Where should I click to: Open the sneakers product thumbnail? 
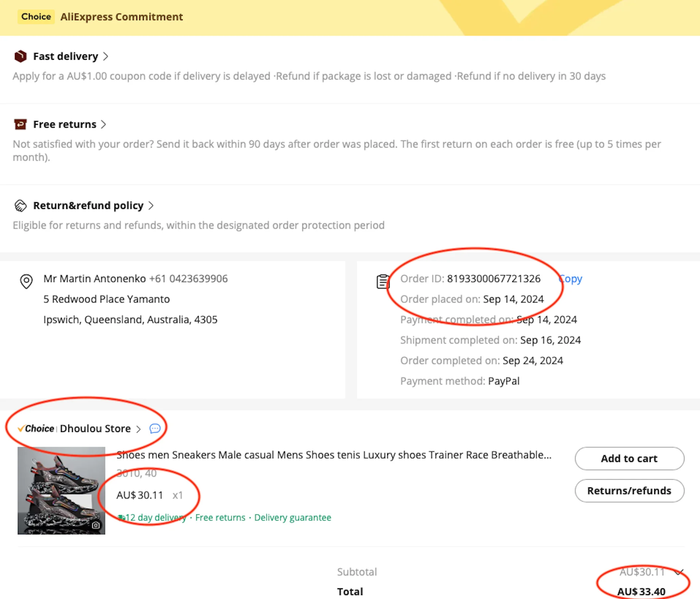click(61, 491)
